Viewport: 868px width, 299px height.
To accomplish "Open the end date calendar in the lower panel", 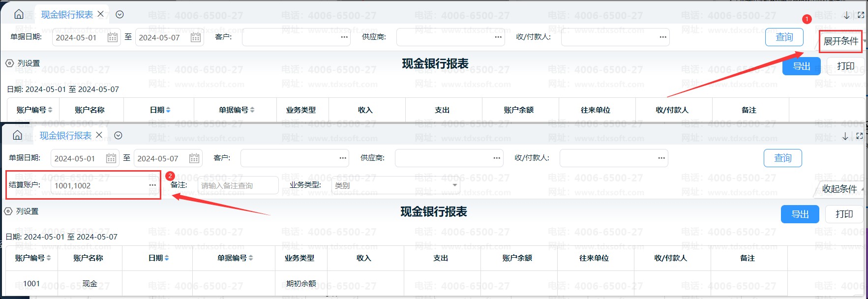I will 194,158.
